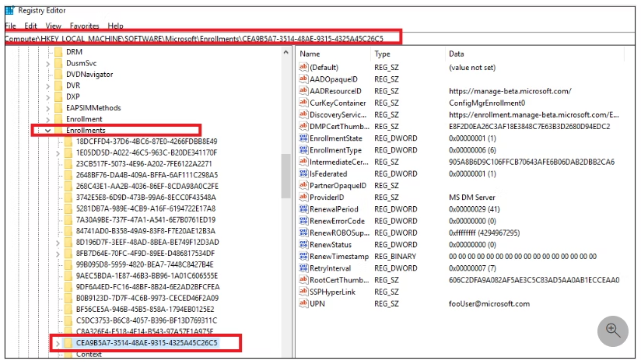
Task: Click the IsFederated DWORD icon
Action: pyautogui.click(x=303, y=173)
